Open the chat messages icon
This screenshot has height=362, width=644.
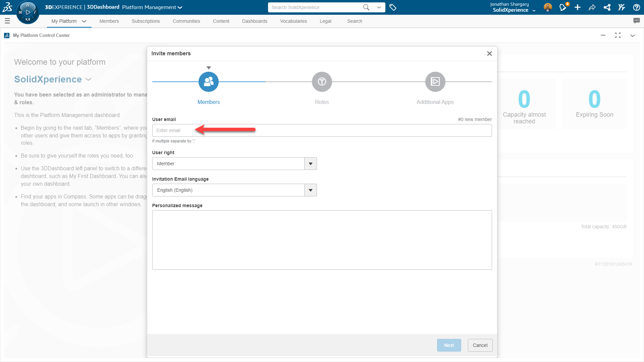coord(636,21)
